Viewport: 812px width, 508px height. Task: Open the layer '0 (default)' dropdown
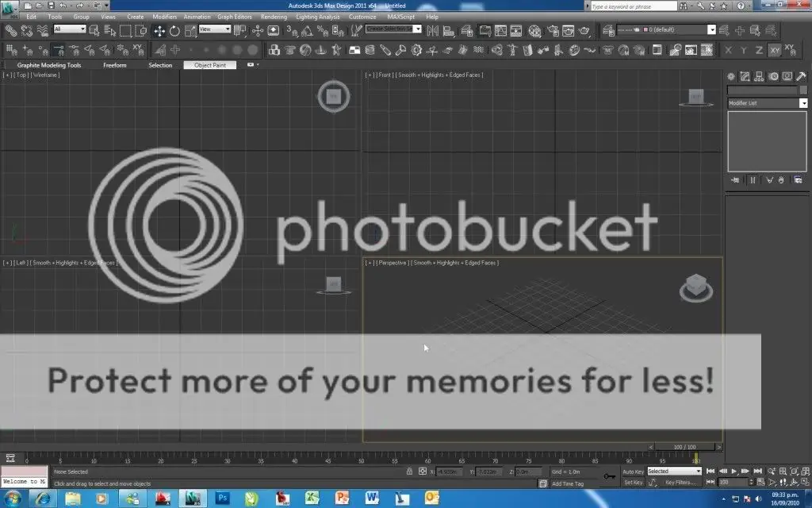[666, 29]
